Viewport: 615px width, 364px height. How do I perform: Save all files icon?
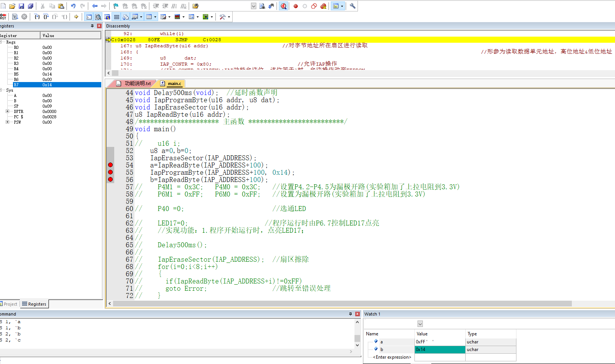[x=31, y=6]
